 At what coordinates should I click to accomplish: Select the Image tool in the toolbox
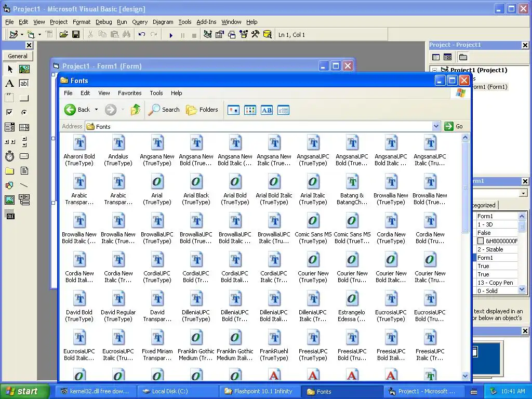pos(10,200)
